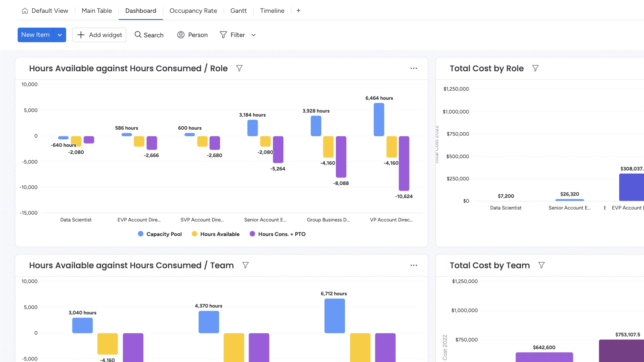Click the plus icon to add view
644x362 pixels.
[298, 11]
